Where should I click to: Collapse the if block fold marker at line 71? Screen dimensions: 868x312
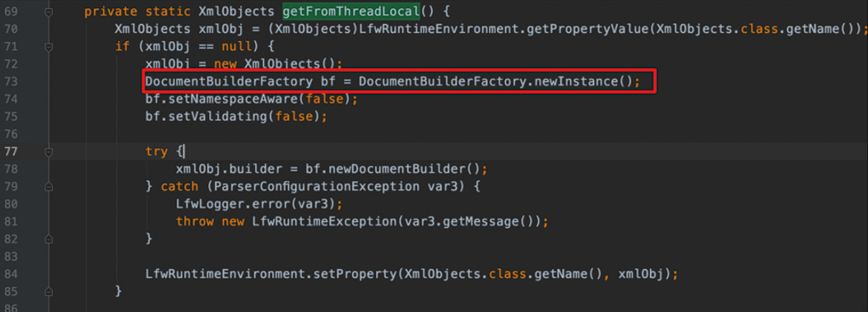tap(48, 47)
